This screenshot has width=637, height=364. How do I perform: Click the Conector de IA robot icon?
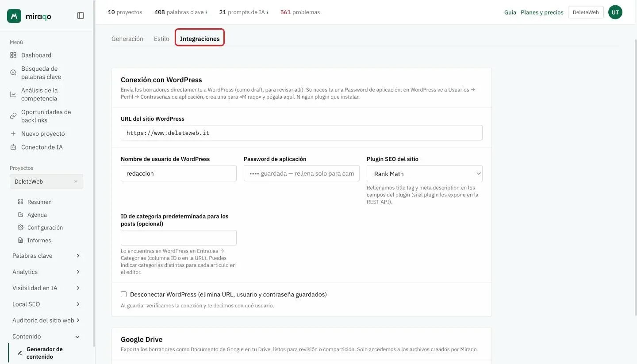(x=13, y=147)
